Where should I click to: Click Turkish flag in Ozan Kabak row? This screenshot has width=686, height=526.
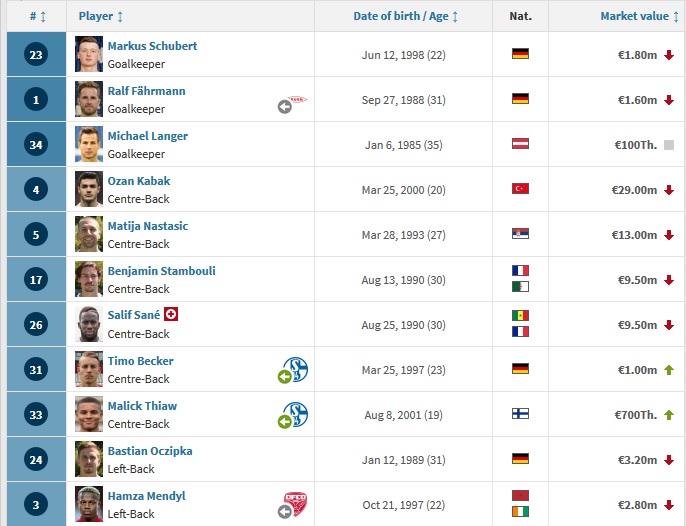tap(519, 188)
